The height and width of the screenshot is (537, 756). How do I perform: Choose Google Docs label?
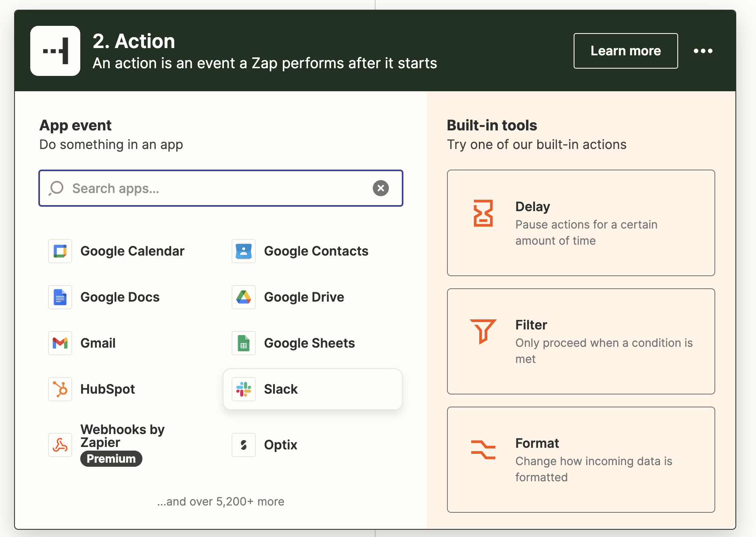point(120,297)
